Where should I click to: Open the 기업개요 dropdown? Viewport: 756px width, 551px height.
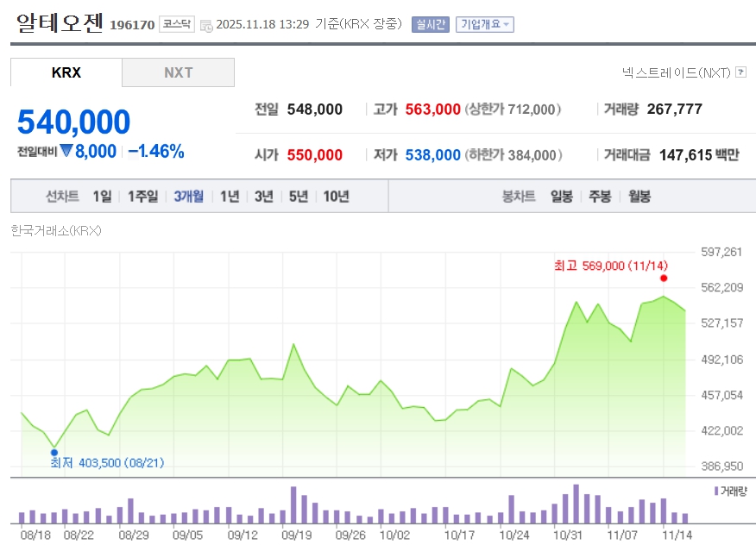click(484, 24)
